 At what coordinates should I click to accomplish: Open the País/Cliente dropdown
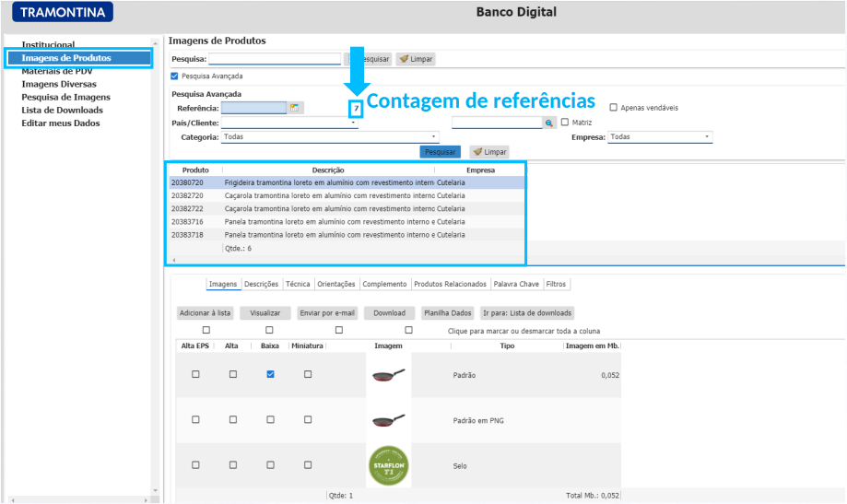pyautogui.click(x=353, y=123)
